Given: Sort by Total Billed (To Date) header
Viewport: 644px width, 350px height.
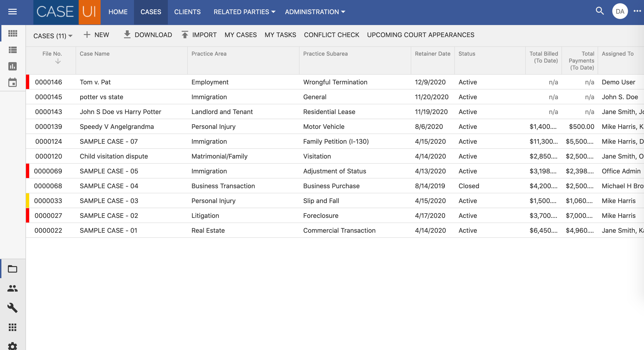Looking at the screenshot, I should coord(544,57).
